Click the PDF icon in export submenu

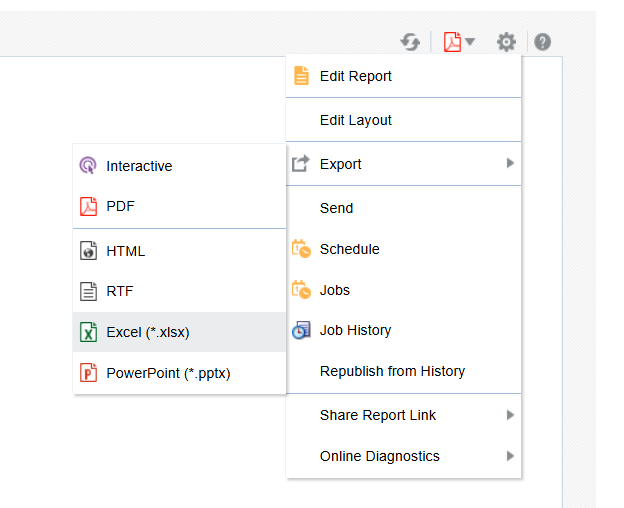tap(88, 206)
